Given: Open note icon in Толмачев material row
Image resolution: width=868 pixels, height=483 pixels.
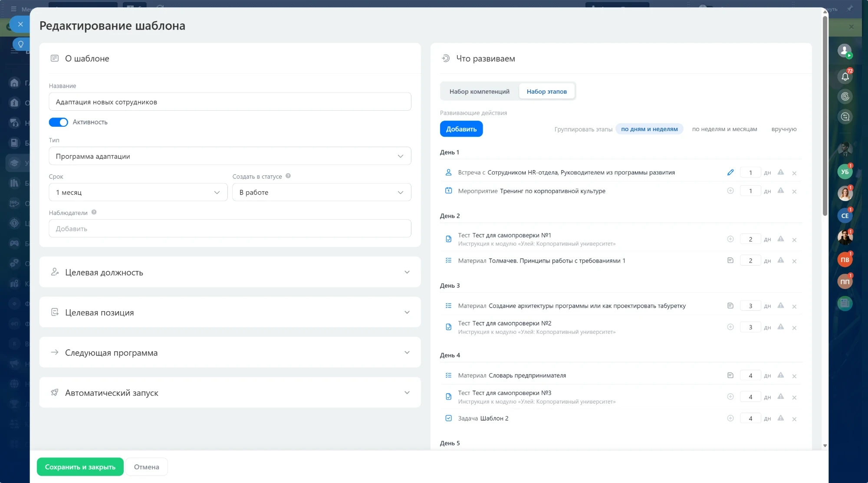Looking at the screenshot, I should point(730,260).
